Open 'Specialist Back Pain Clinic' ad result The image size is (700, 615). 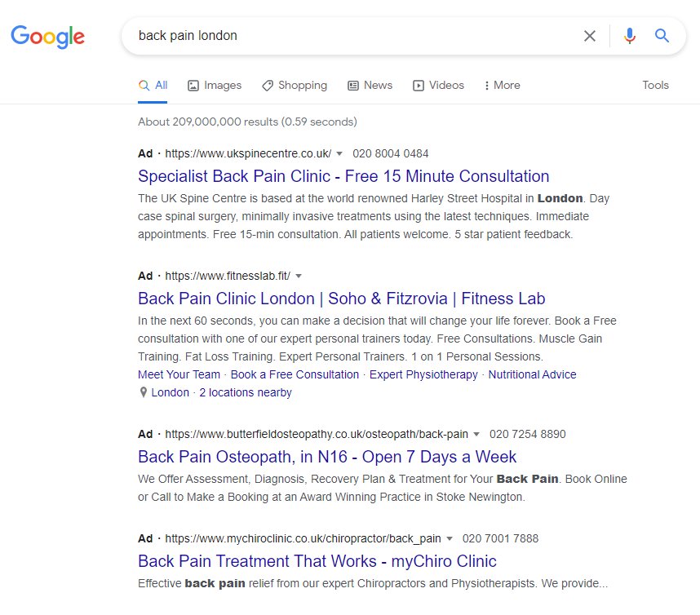tap(343, 176)
